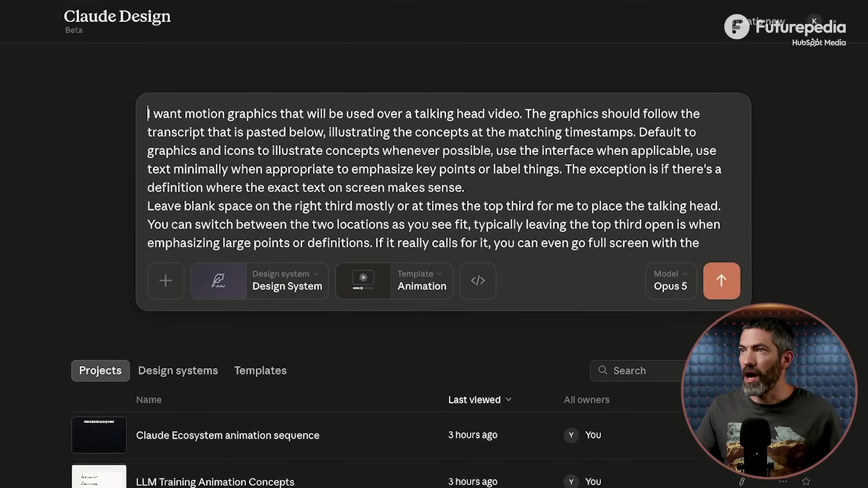Open project LLM Training Animation Concepts
The image size is (868, 488).
click(x=215, y=482)
